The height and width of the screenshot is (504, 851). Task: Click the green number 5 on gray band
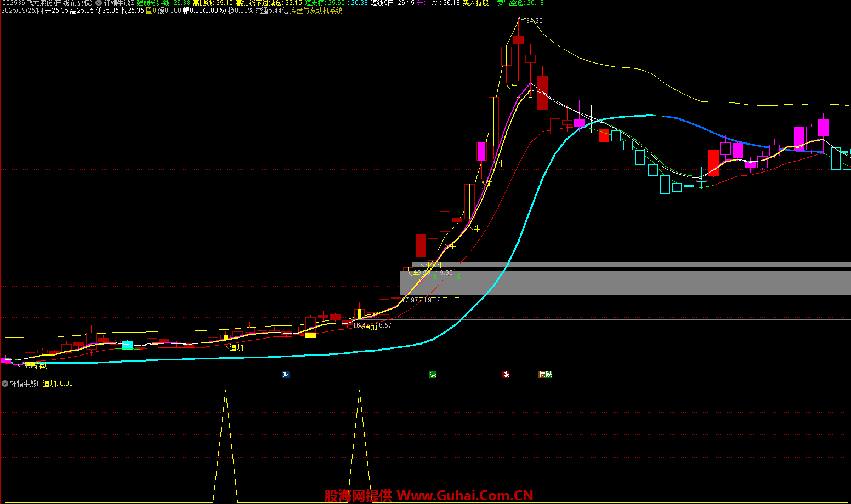click(458, 277)
